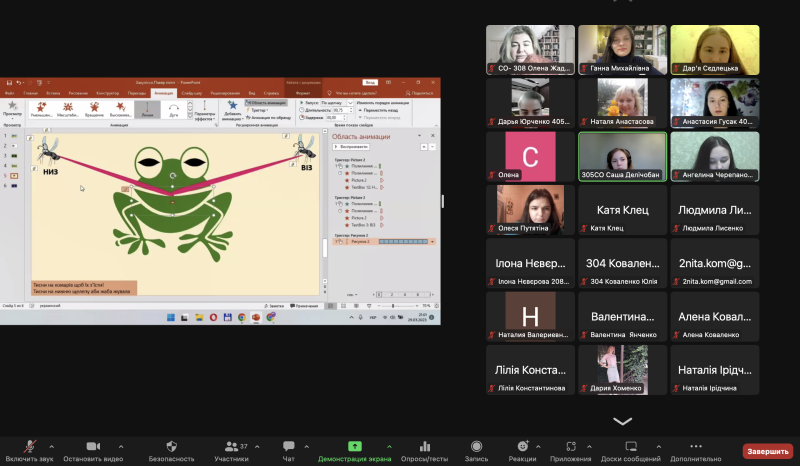Image resolution: width=800 pixels, height=466 pixels.
Task: Click PowerPoint icon on shared taskbar
Action: [256, 317]
